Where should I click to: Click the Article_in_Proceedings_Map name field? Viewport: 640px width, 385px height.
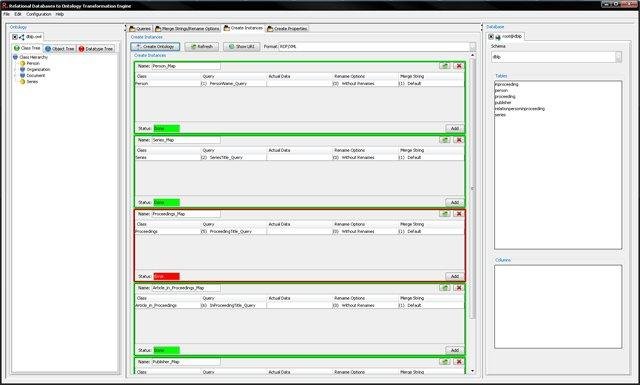coord(186,288)
